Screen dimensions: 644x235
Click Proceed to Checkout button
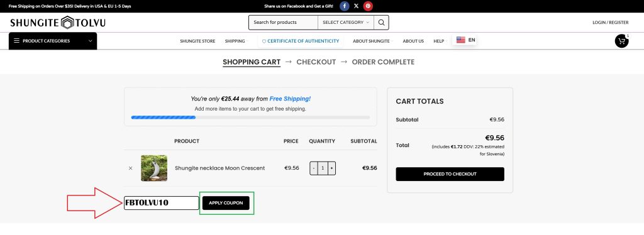(x=450, y=174)
